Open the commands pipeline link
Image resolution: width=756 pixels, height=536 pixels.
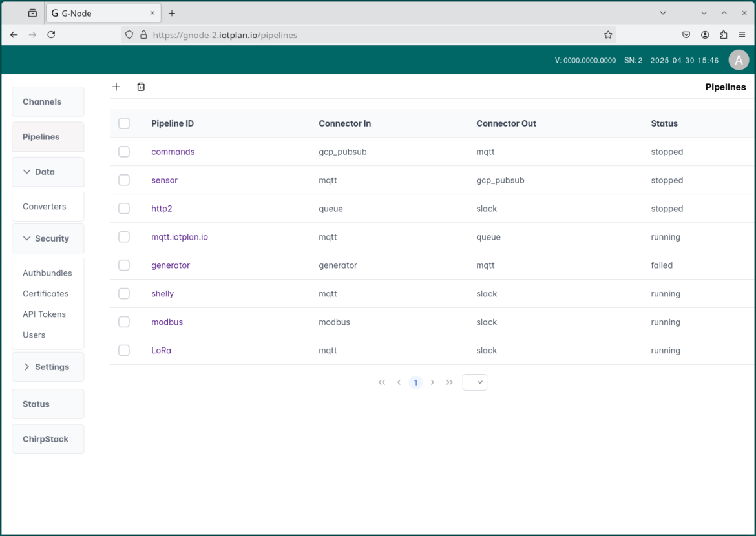point(173,152)
